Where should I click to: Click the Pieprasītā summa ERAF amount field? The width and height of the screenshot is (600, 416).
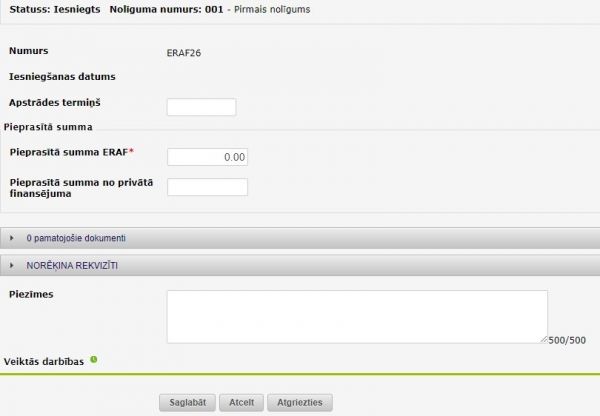(x=207, y=157)
